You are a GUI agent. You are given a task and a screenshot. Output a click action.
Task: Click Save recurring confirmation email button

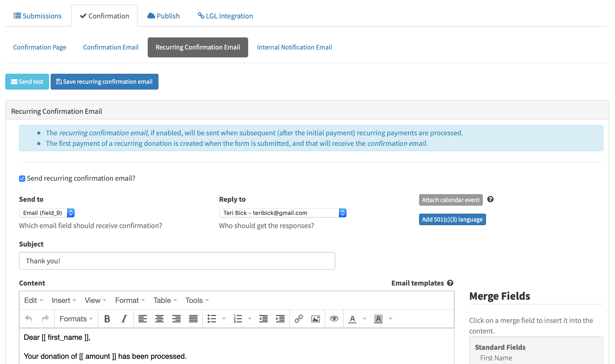pos(104,82)
